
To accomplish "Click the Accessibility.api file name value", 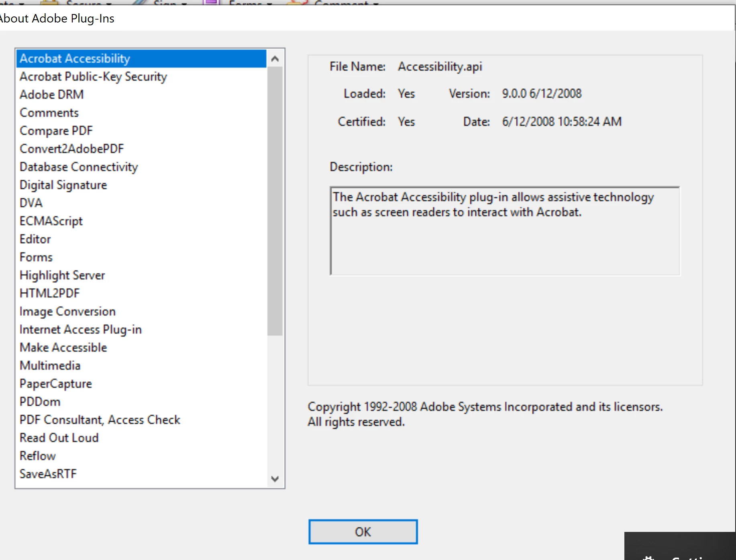I will pyautogui.click(x=440, y=67).
